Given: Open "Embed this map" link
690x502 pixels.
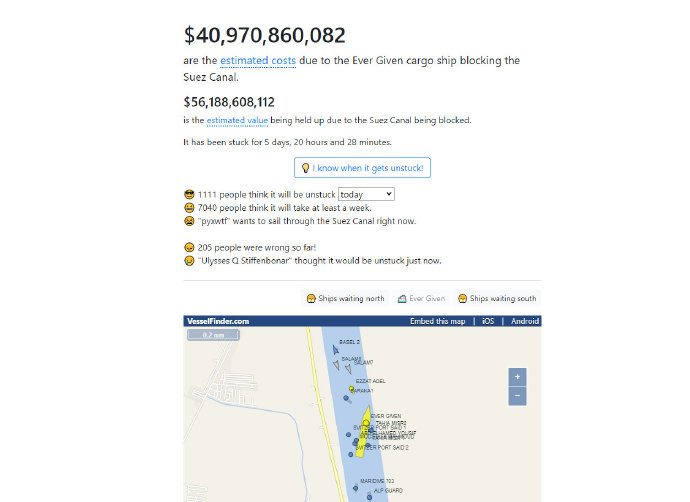Looking at the screenshot, I should pos(437,321).
